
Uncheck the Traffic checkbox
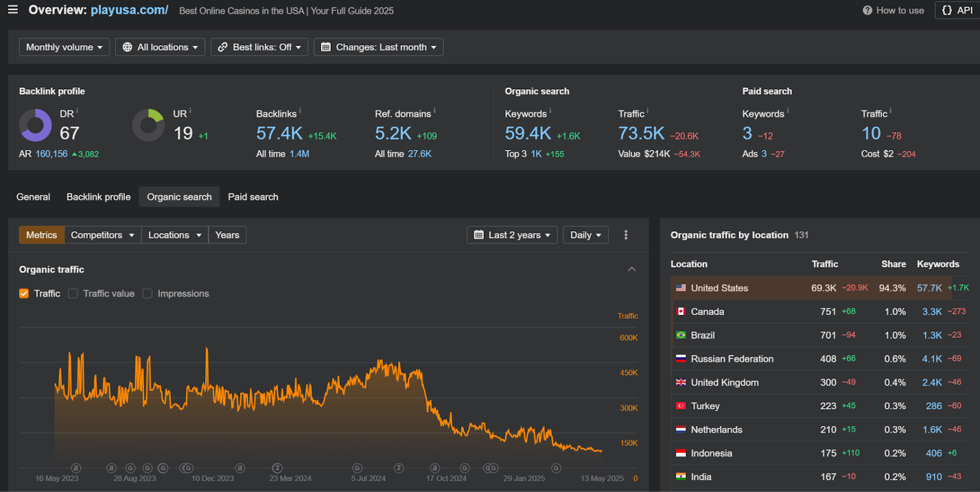24,294
